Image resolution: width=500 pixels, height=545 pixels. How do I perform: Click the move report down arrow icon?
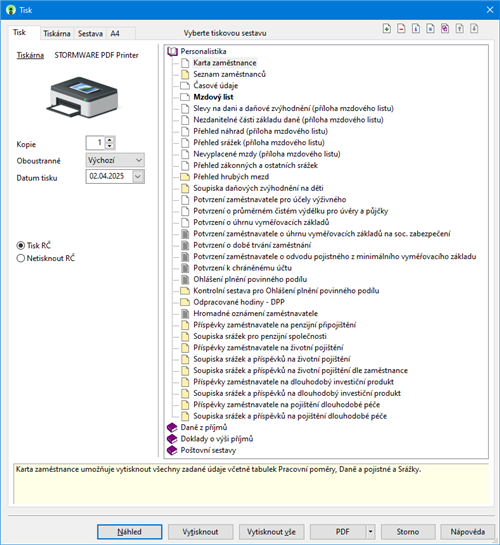coord(474,29)
